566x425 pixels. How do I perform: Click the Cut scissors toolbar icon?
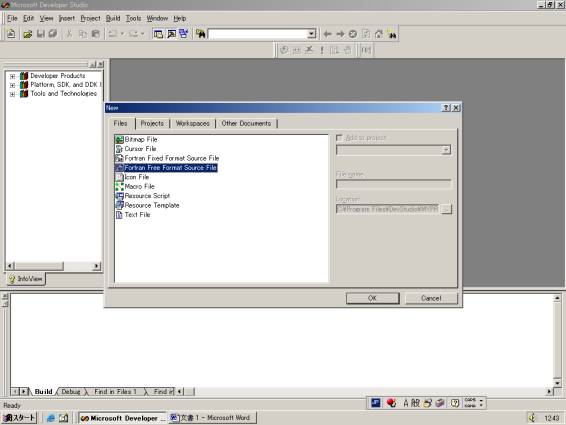[x=69, y=34]
